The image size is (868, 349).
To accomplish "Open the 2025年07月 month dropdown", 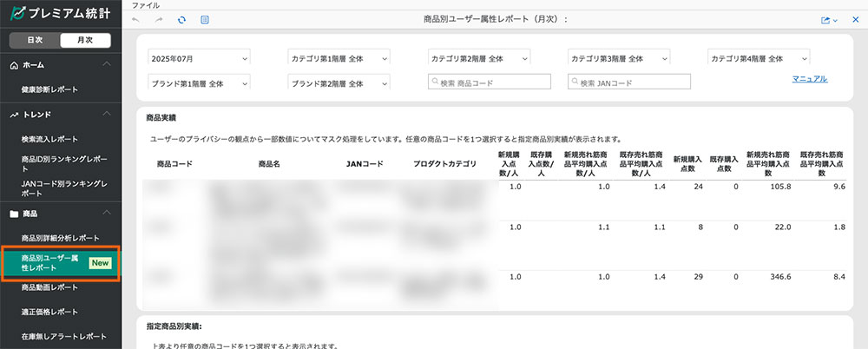I will (x=200, y=58).
